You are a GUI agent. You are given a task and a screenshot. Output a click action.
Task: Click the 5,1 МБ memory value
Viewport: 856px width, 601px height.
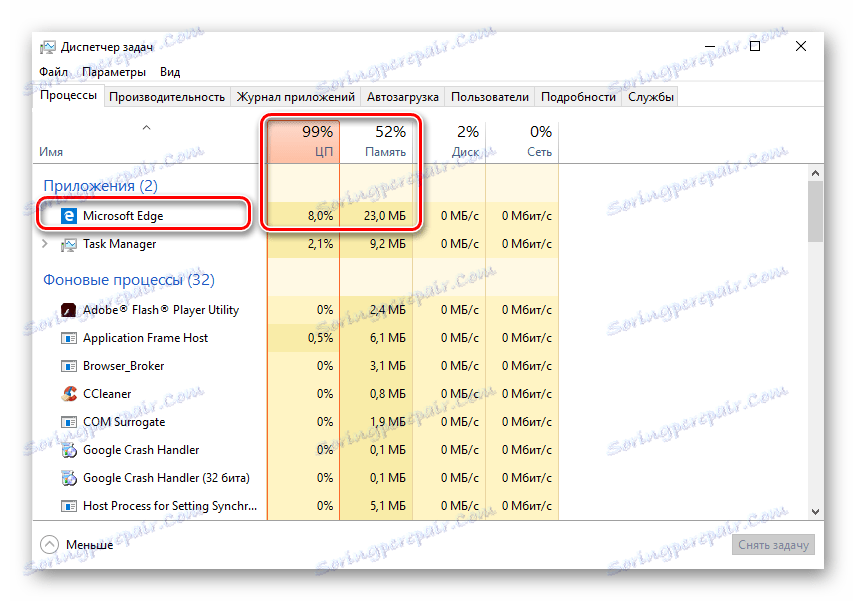tap(388, 506)
